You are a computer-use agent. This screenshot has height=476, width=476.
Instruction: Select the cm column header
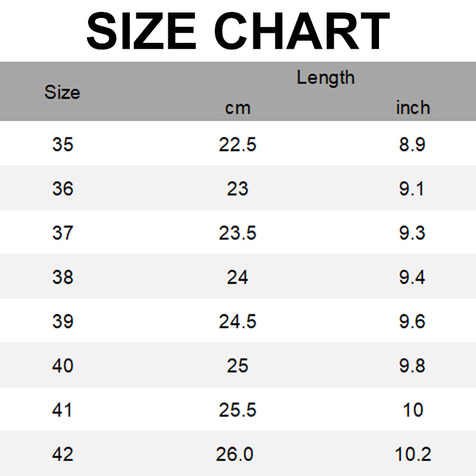[x=237, y=108]
